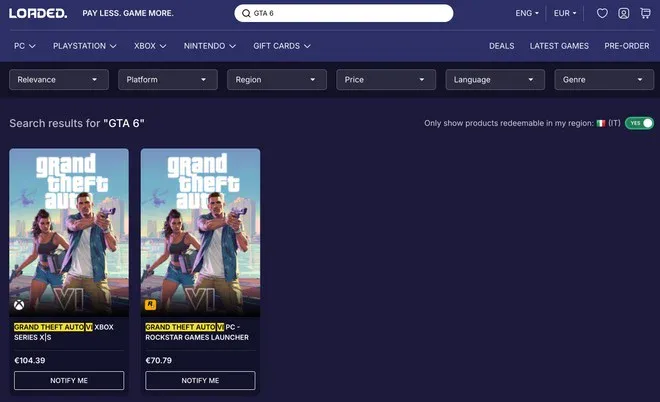Expand the Gift Cards menu
The width and height of the screenshot is (660, 402).
(x=282, y=46)
